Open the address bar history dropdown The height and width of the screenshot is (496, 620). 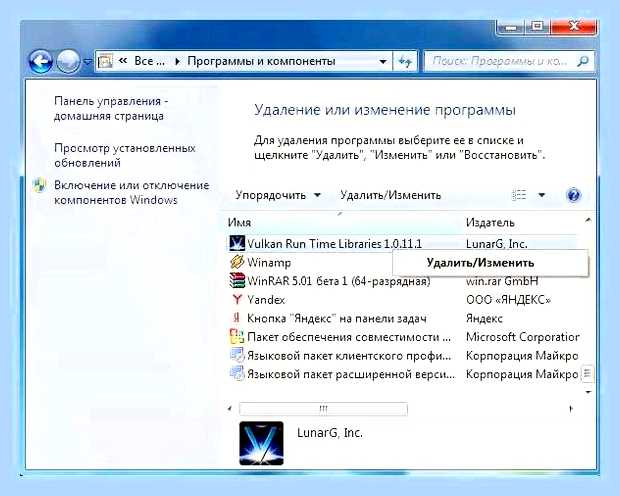coord(383,62)
